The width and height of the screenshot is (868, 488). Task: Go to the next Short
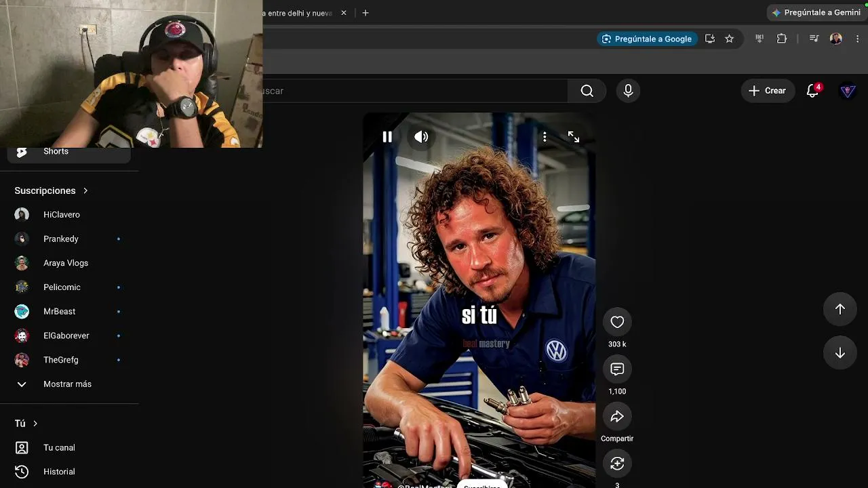click(840, 352)
